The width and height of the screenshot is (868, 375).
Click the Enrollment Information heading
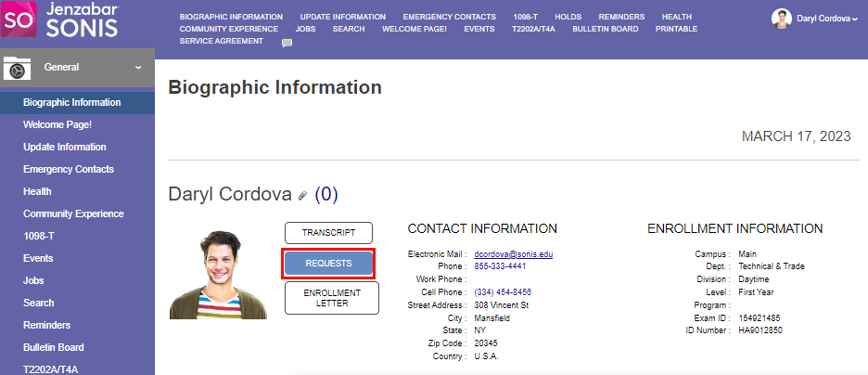(735, 228)
